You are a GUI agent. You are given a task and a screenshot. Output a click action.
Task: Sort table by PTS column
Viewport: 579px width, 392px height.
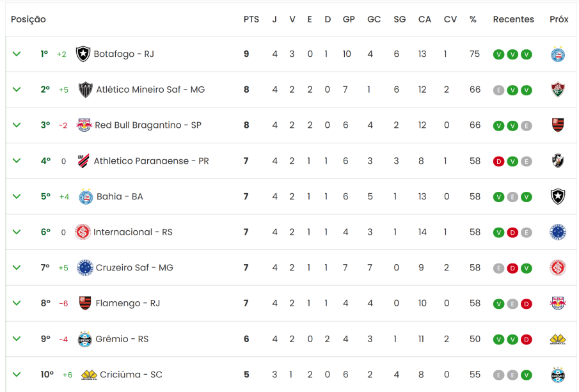[x=251, y=19]
